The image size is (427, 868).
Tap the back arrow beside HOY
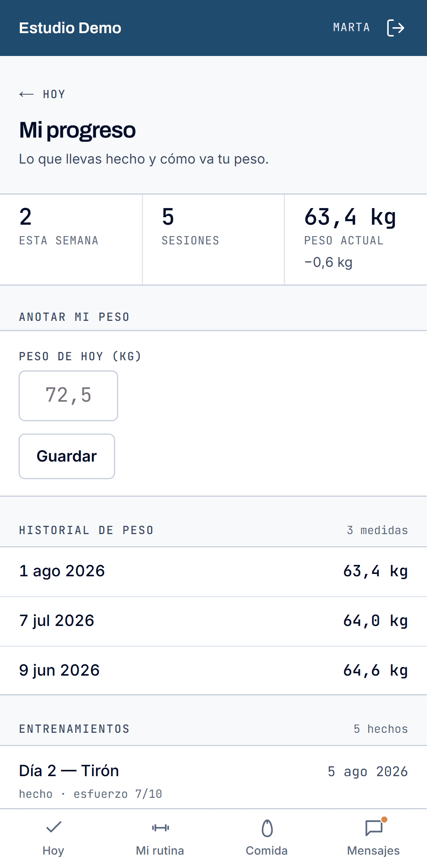tap(26, 94)
